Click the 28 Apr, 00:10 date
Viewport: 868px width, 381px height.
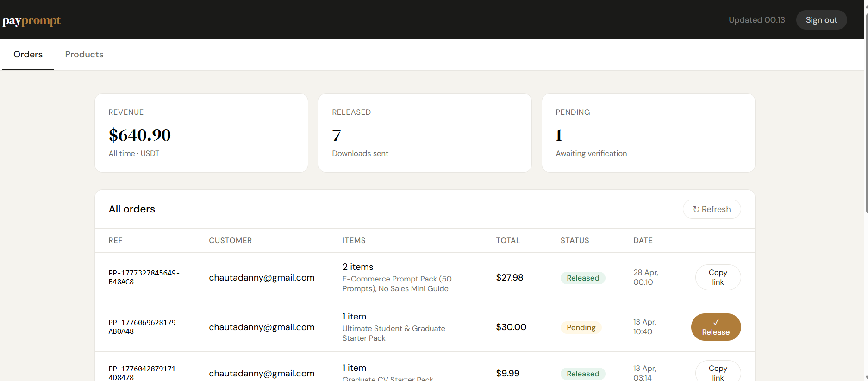pyautogui.click(x=645, y=277)
